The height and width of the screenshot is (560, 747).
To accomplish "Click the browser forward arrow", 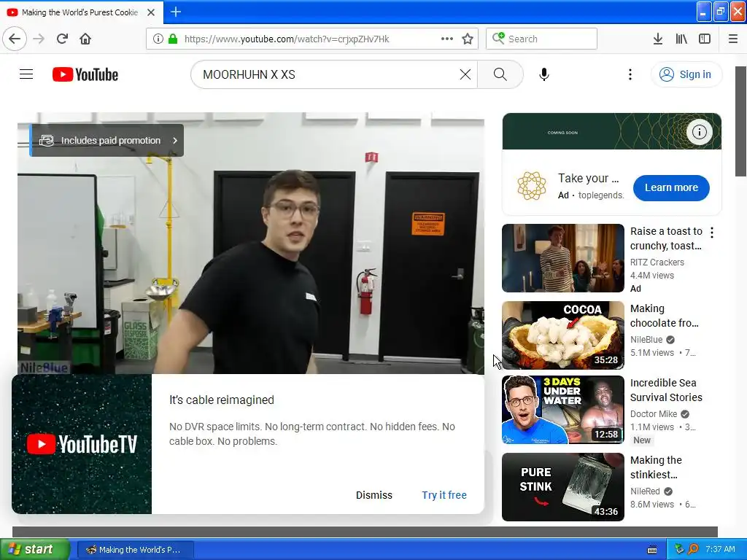I will pos(39,39).
